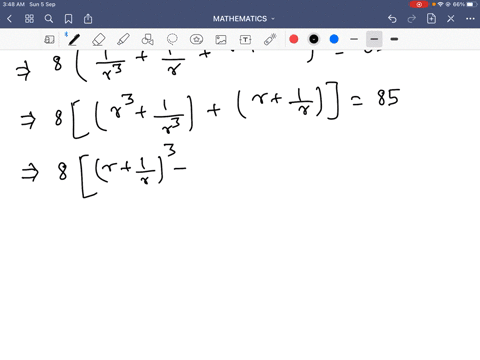Redo the last undone stroke
This screenshot has width=480, height=360.
(x=412, y=19)
